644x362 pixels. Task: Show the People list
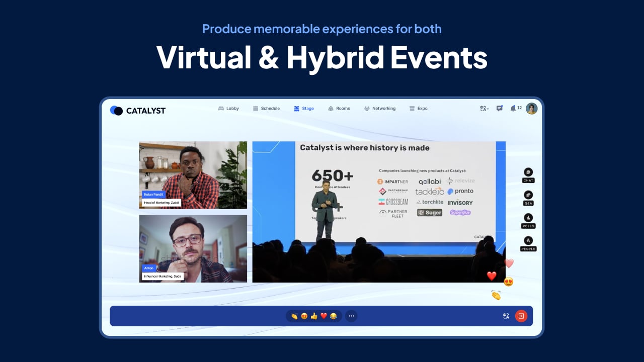pos(528,241)
